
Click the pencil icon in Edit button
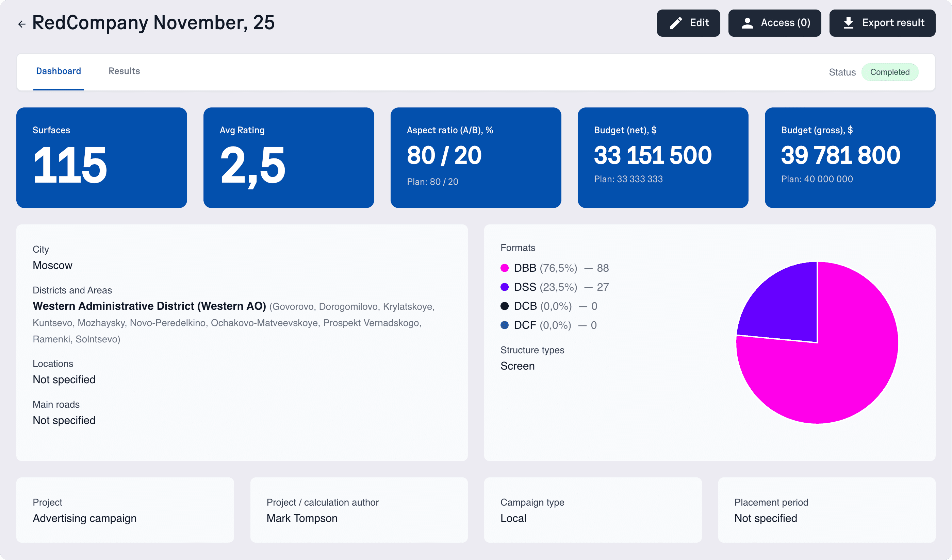676,23
